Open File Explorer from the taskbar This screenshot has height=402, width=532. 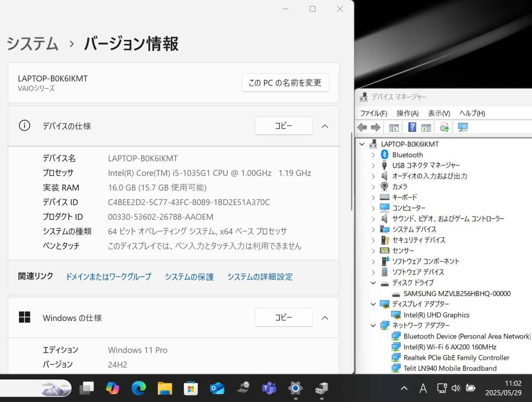tap(165, 388)
